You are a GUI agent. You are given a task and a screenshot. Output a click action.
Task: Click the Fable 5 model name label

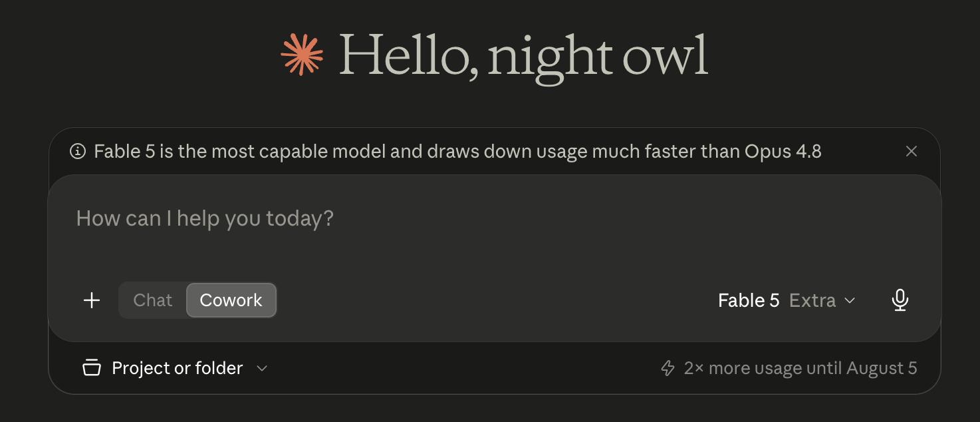coord(749,301)
